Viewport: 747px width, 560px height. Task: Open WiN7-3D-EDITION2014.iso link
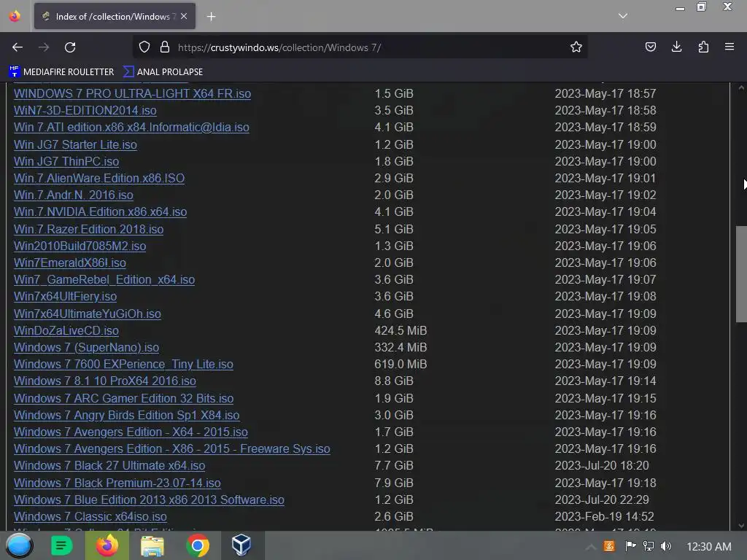tap(85, 110)
